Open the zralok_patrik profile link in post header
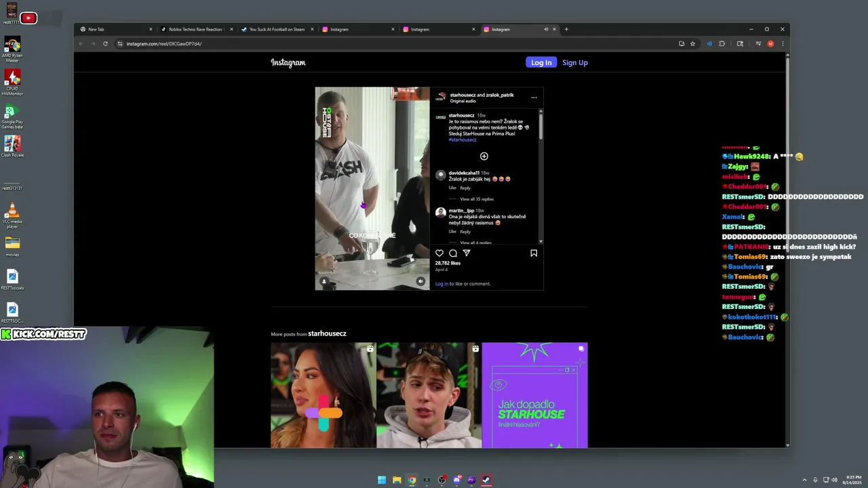The image size is (868, 488). coord(500,95)
